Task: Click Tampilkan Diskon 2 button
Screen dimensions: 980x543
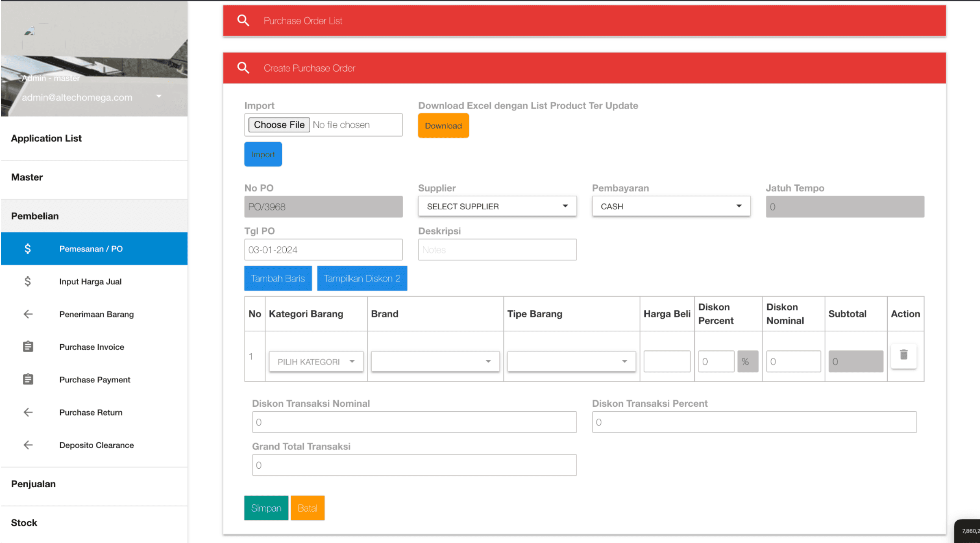Action: point(362,278)
